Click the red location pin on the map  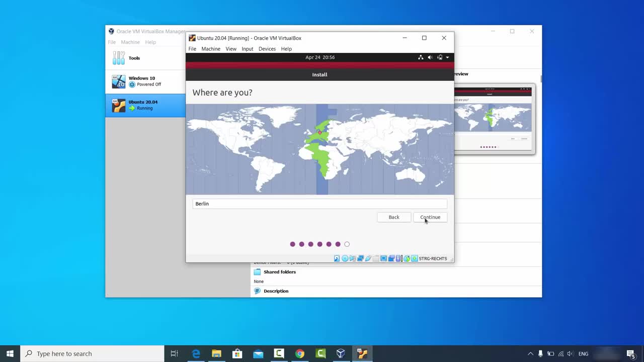pos(319,132)
